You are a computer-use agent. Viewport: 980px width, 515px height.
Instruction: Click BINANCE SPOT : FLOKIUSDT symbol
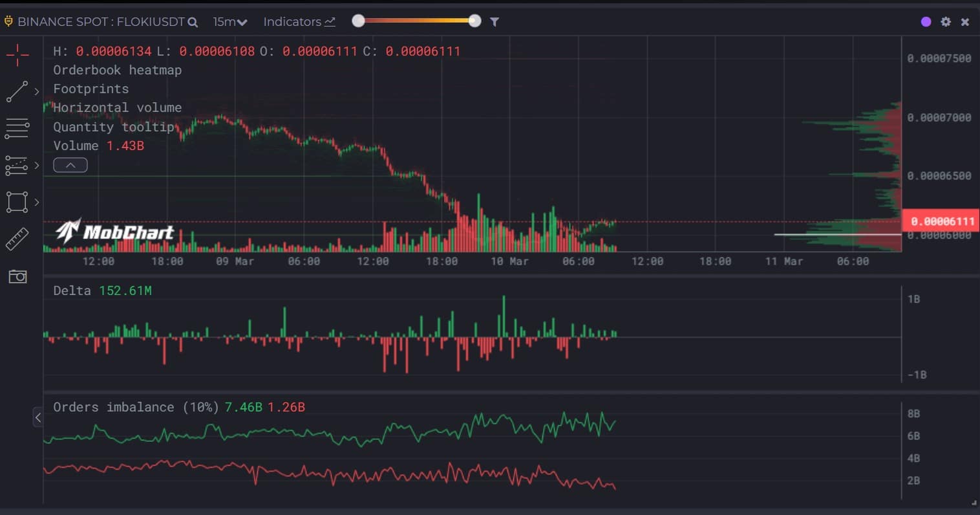click(x=101, y=22)
